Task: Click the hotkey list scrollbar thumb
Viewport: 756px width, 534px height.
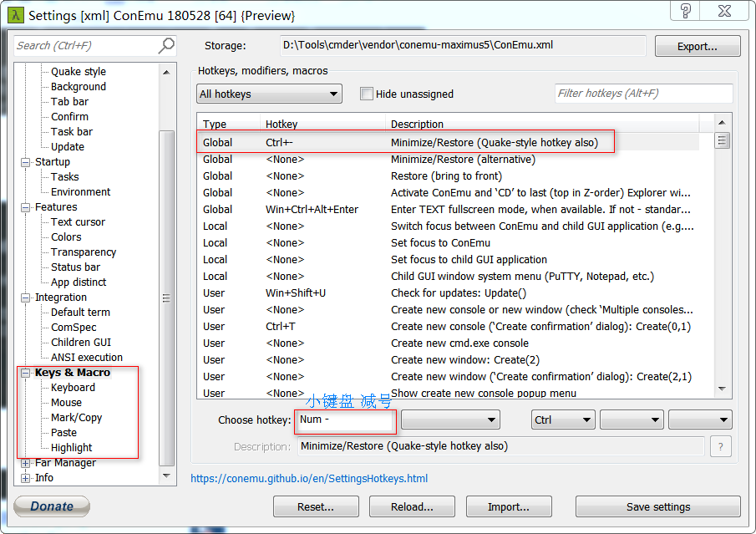Action: 722,140
